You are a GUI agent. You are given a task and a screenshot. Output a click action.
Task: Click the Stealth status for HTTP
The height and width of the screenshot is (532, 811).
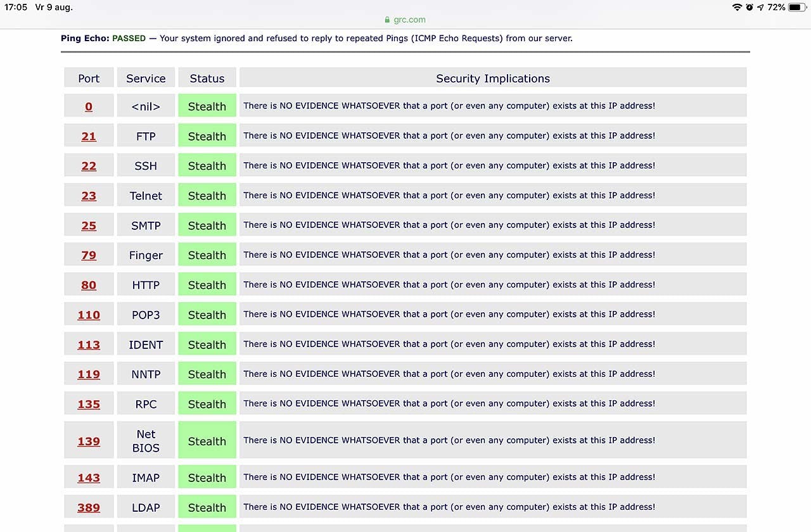[x=207, y=285]
